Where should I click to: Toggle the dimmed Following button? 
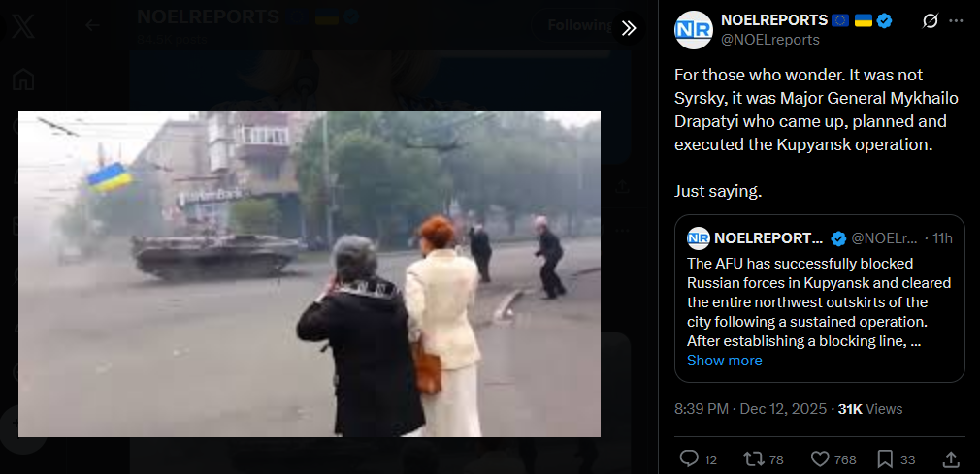click(x=578, y=25)
